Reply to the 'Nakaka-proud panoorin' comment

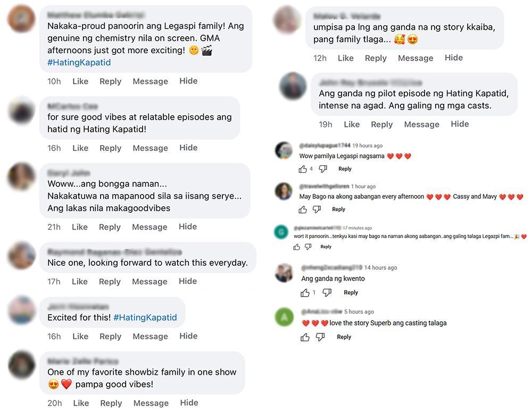point(110,81)
